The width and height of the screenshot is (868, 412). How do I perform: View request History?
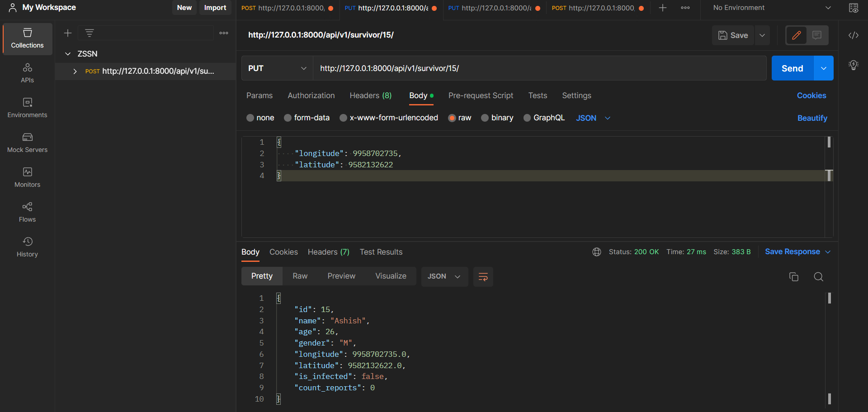click(x=27, y=246)
